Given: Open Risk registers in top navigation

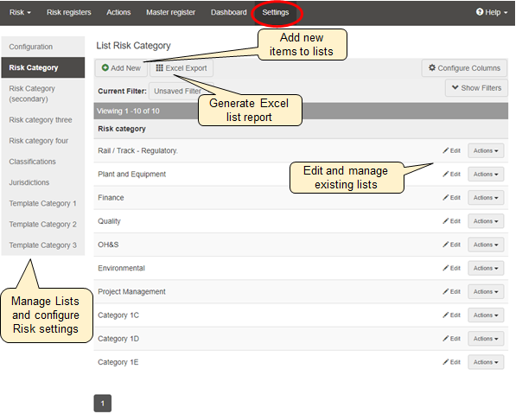Looking at the screenshot, I should (x=68, y=12).
